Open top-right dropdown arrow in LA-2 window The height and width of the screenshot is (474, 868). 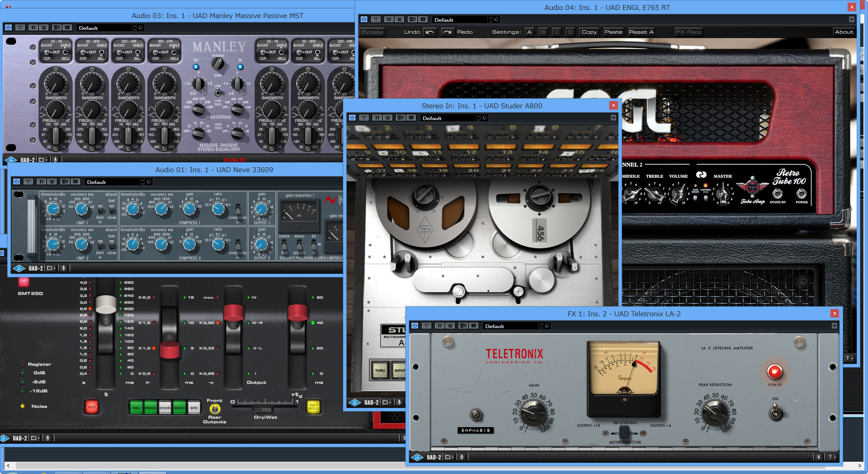click(x=834, y=326)
